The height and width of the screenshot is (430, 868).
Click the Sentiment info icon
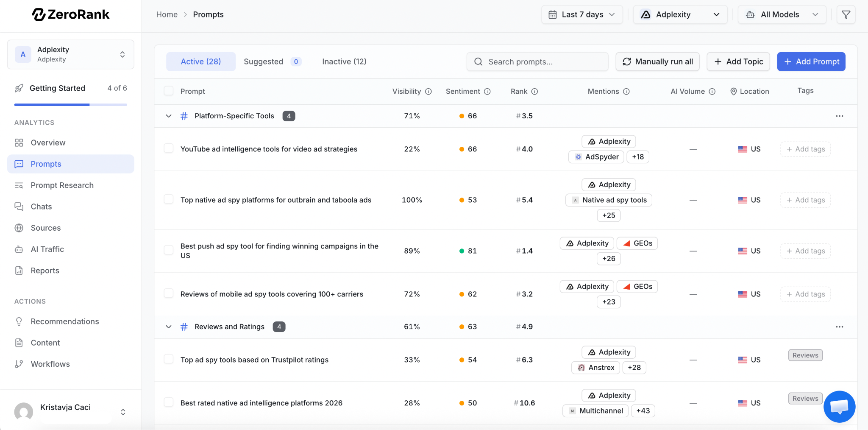click(487, 92)
